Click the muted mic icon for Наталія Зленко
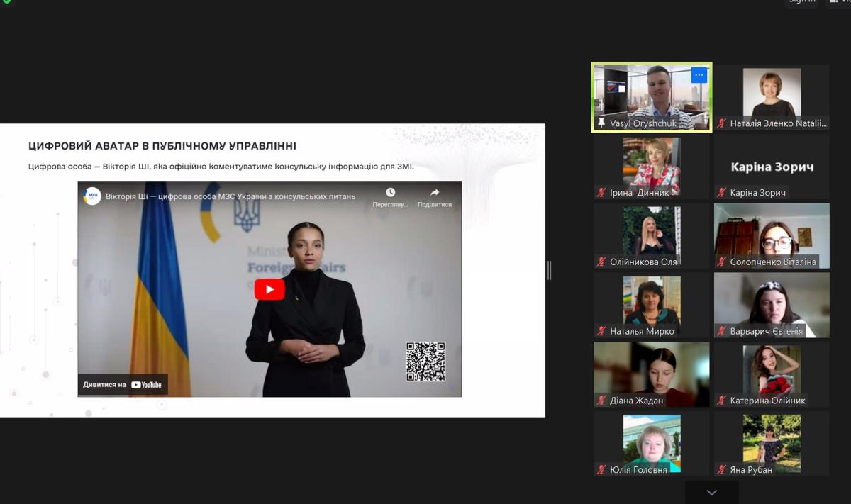The height and width of the screenshot is (504, 851). pyautogui.click(x=722, y=123)
